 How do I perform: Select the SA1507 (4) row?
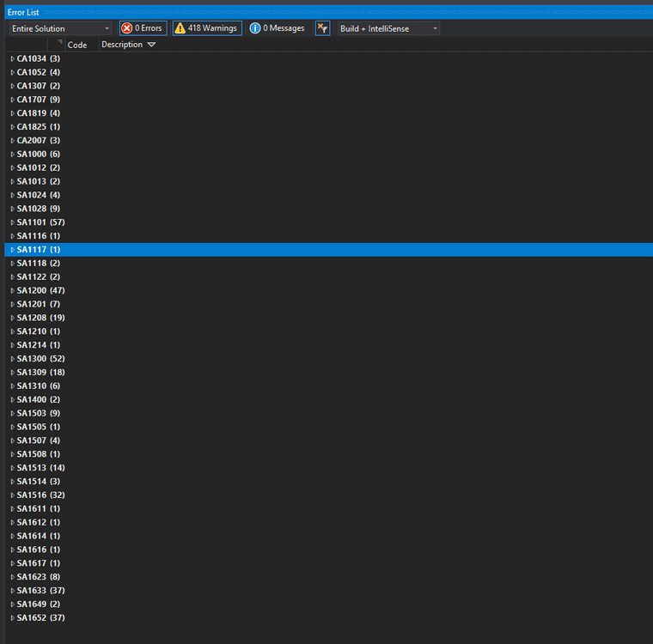328,440
